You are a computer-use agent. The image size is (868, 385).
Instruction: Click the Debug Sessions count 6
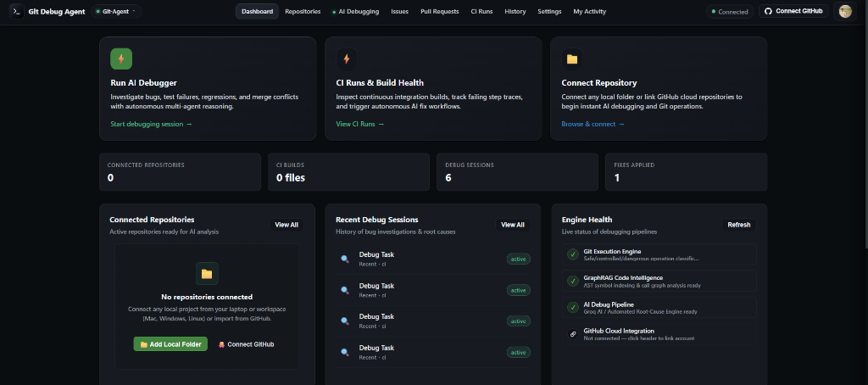click(x=448, y=178)
